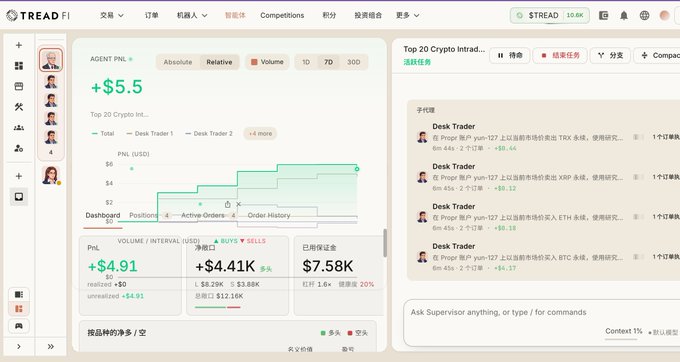Open the dashboard grid icon in sidebar

pos(19,65)
